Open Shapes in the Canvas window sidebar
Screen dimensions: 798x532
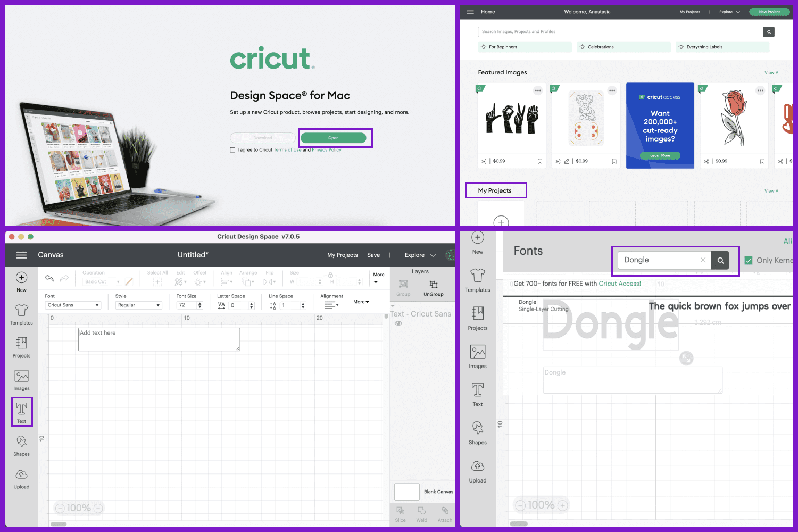click(21, 446)
